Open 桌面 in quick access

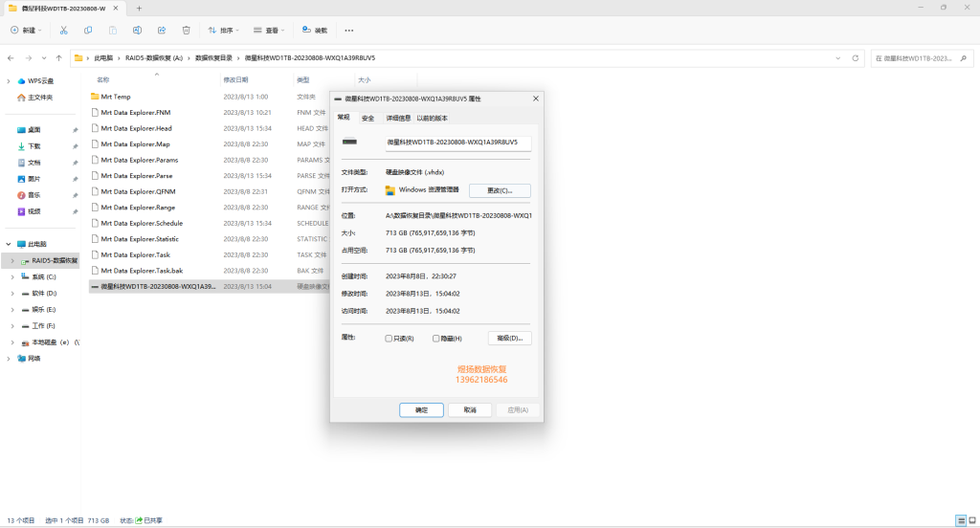click(33, 130)
